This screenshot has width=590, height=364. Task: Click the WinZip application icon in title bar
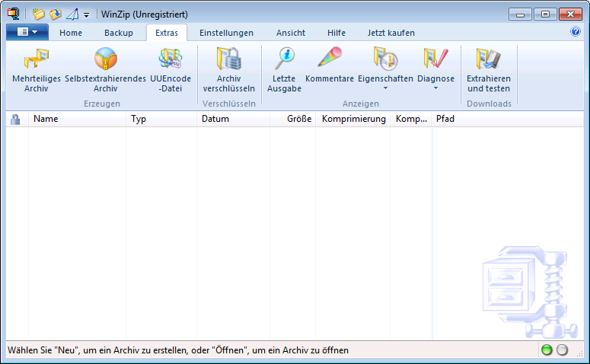[13, 14]
